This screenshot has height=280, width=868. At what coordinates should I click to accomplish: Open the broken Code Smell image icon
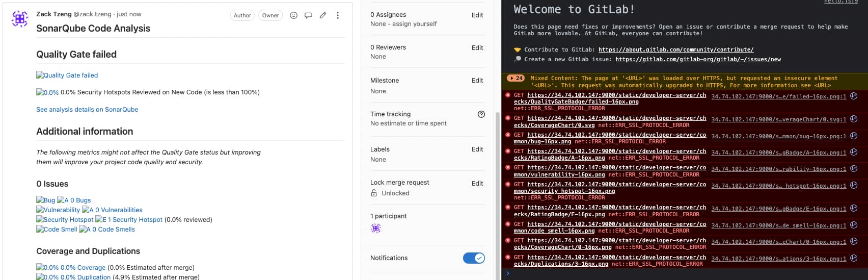click(57, 229)
